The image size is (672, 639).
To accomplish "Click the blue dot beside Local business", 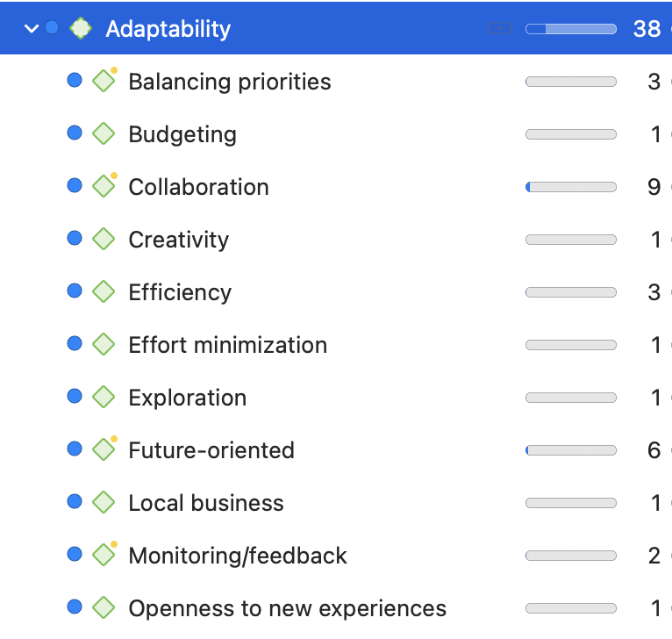I will pyautogui.click(x=75, y=502).
